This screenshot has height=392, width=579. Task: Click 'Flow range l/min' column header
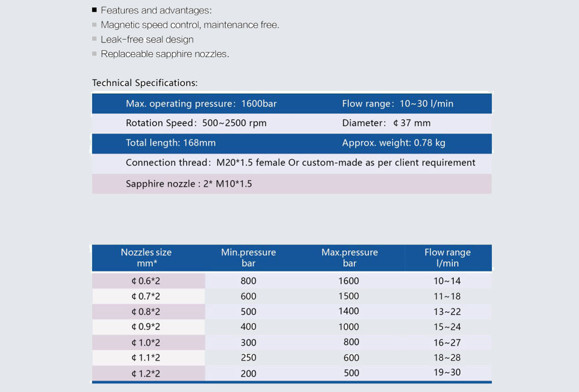coord(448,258)
